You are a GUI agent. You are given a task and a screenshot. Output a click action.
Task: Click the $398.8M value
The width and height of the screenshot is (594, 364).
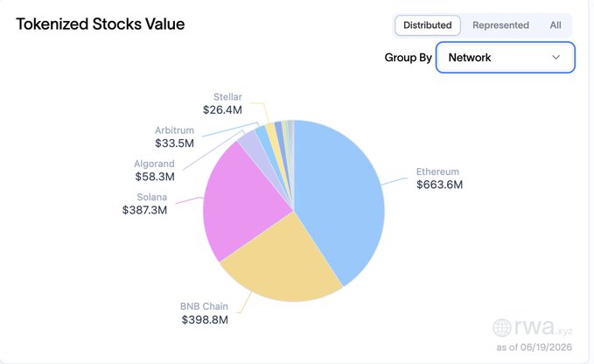(205, 319)
